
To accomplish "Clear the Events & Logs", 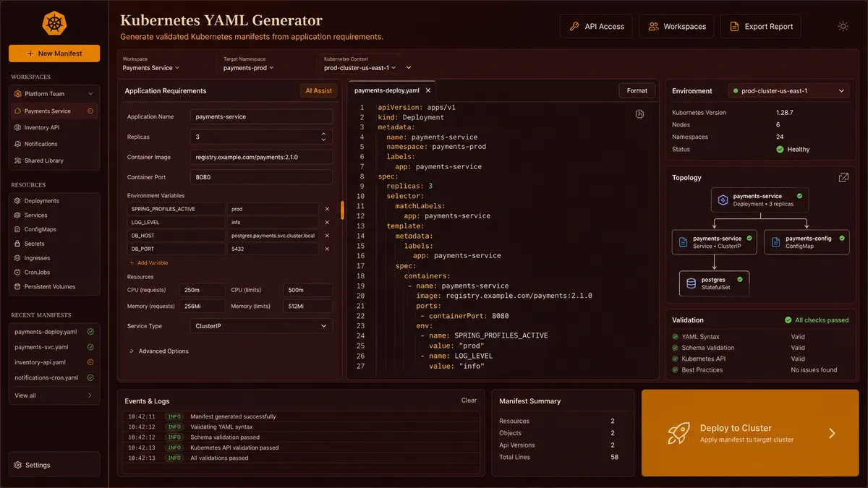I will [469, 401].
